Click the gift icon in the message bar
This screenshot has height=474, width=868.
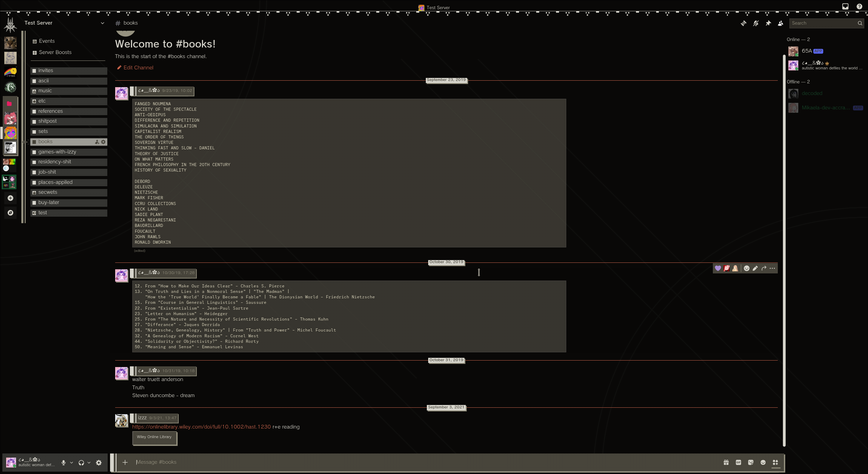coord(726,462)
